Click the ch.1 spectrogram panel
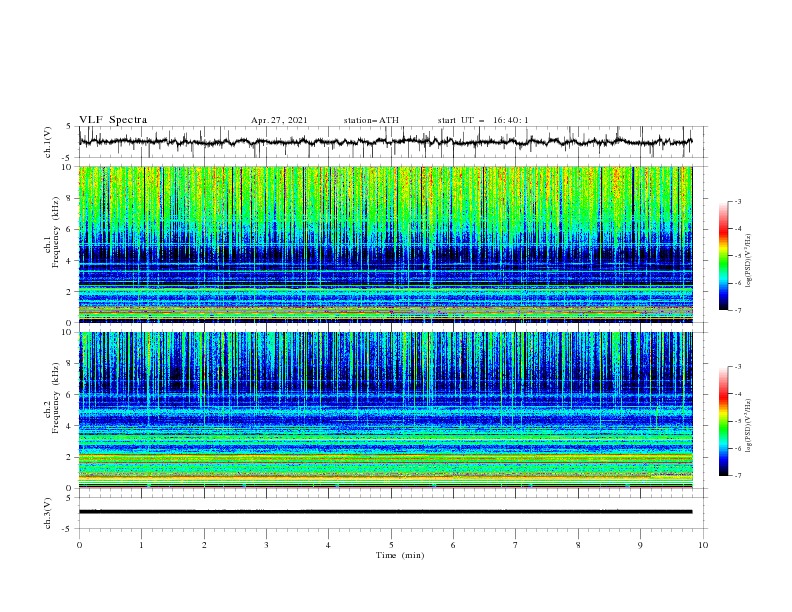 click(x=386, y=244)
